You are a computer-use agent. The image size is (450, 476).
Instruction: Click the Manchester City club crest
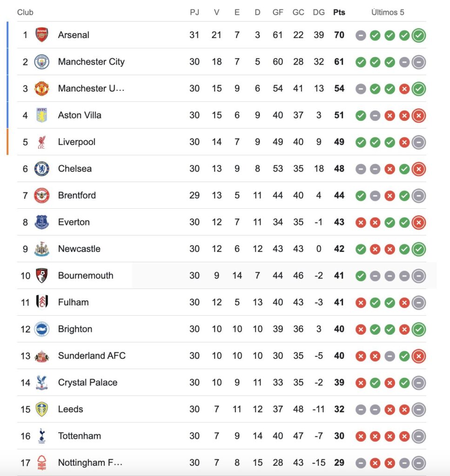click(42, 62)
